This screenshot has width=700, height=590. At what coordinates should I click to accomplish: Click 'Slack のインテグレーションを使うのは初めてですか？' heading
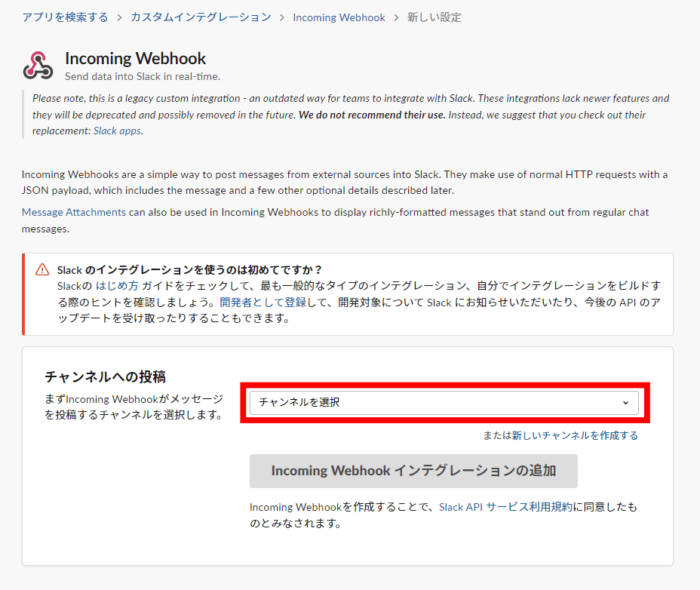[190, 270]
